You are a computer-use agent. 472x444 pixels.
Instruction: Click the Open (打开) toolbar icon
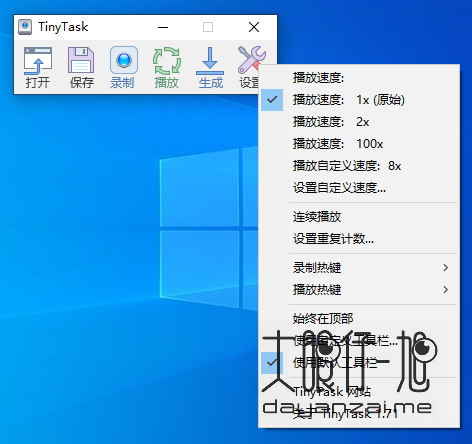click(x=38, y=68)
